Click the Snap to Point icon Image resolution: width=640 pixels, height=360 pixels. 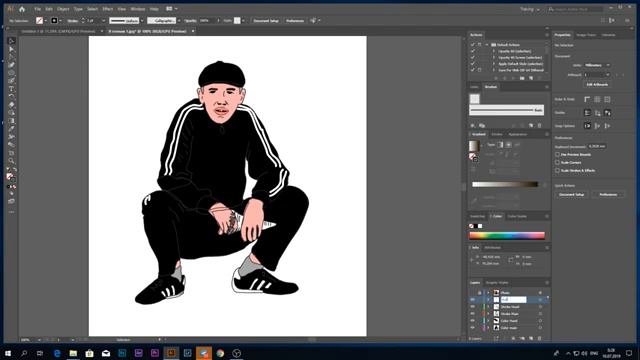tap(587, 126)
